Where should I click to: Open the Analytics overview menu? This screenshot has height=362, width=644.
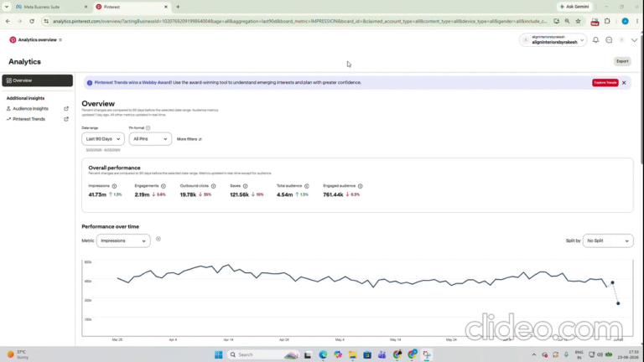[x=60, y=40]
